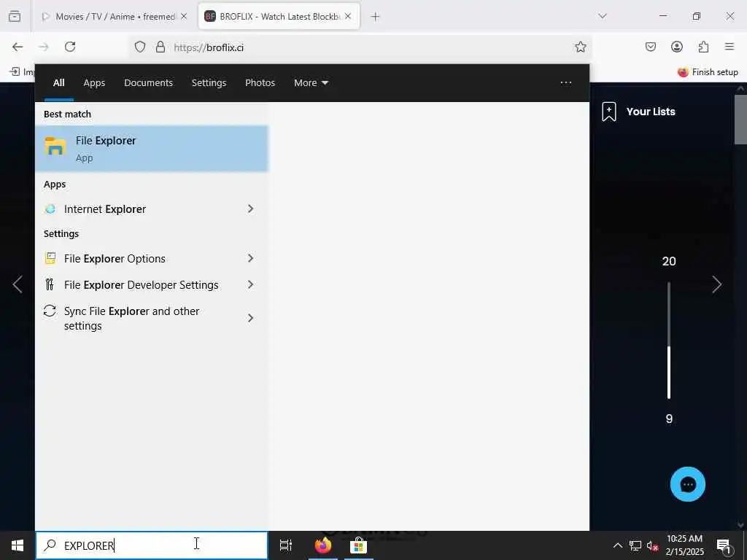List all tabs dropdown arrow
Screen dimensions: 747x560
click(x=603, y=16)
